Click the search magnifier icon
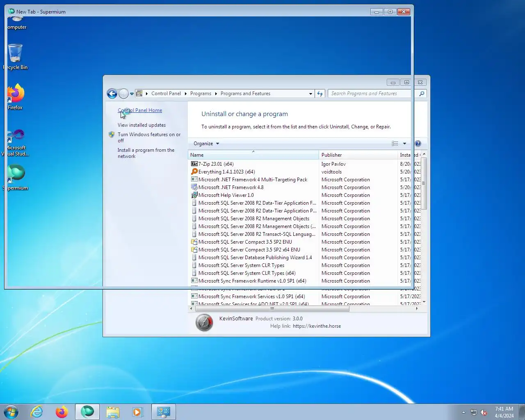 422,94
